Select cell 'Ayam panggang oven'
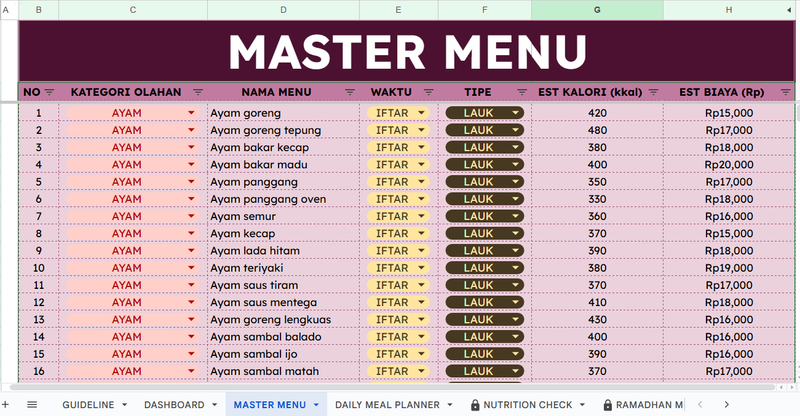This screenshot has width=800, height=416. tap(283, 199)
